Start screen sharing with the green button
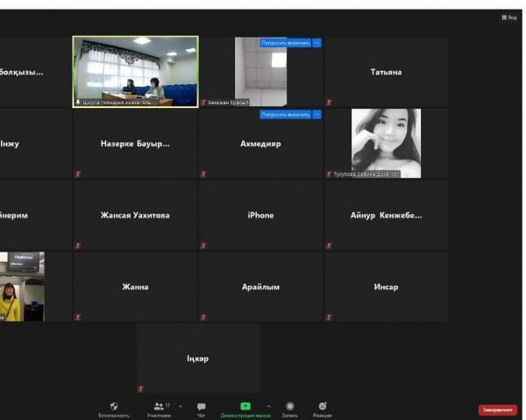This screenshot has height=420, width=526. click(x=245, y=407)
